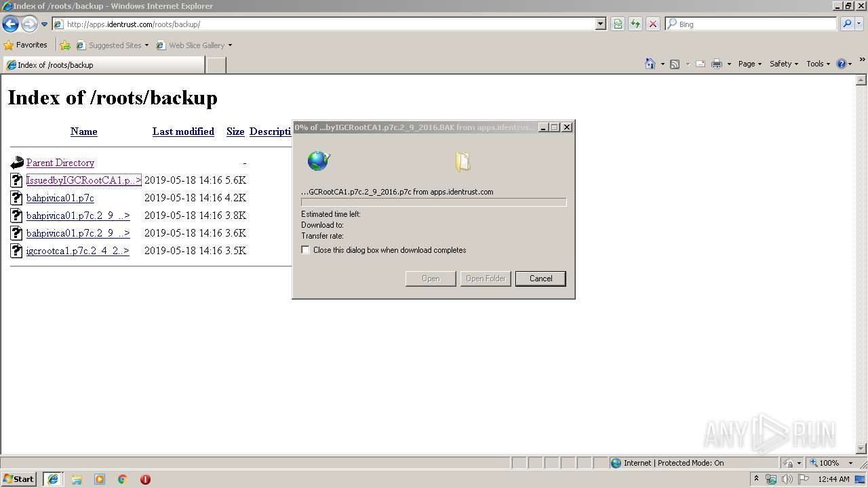The width and height of the screenshot is (868, 488).
Task: Click Parent Directory back-arrow folder icon
Action: 17,163
